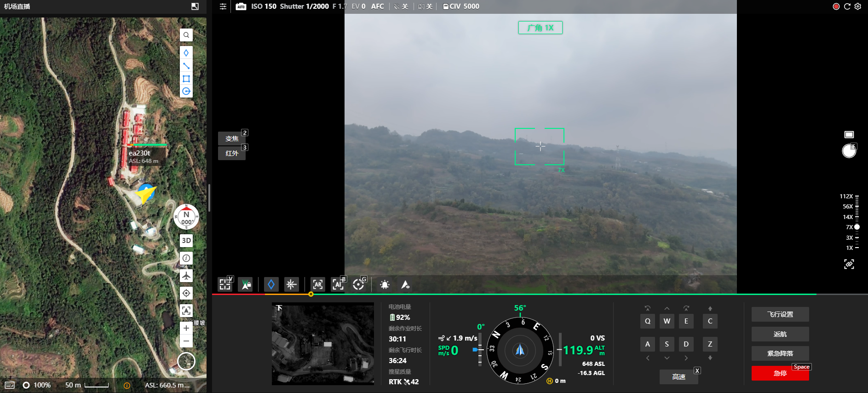Screen dimensions: 868x393
Task: Click the beacon alarm light icon
Action: click(385, 284)
